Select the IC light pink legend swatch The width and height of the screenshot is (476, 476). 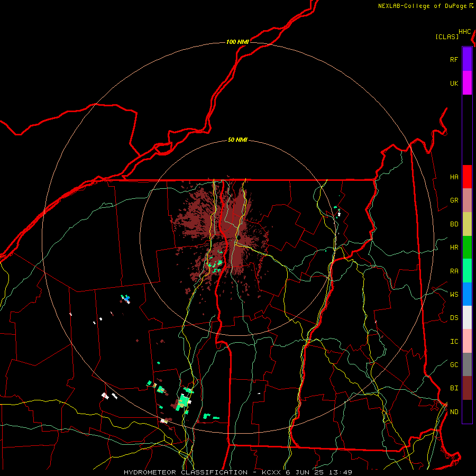467,341
